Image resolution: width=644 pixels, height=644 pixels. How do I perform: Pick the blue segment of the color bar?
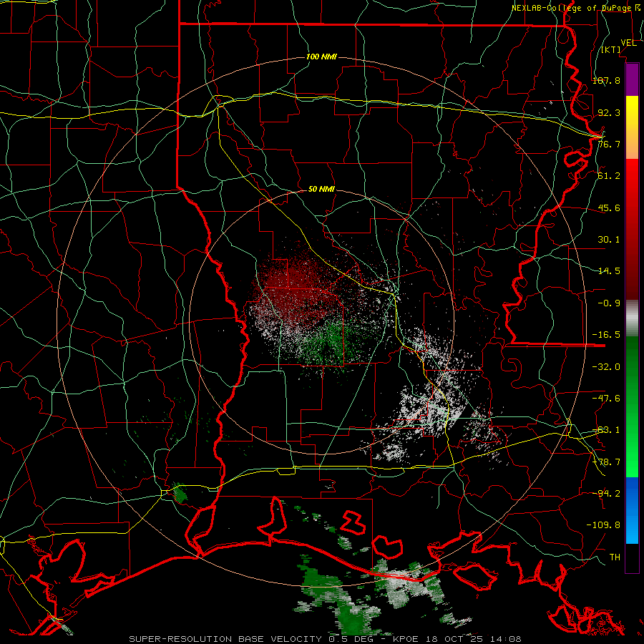(632, 510)
